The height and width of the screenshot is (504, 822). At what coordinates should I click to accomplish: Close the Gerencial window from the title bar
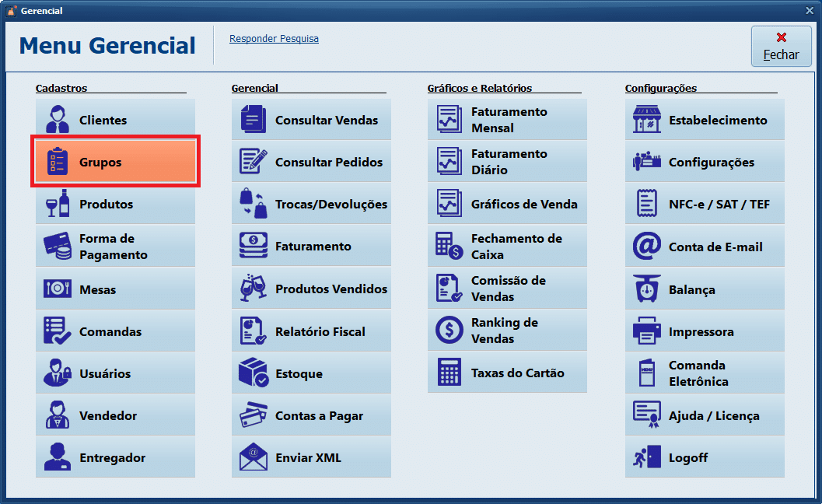pos(810,11)
